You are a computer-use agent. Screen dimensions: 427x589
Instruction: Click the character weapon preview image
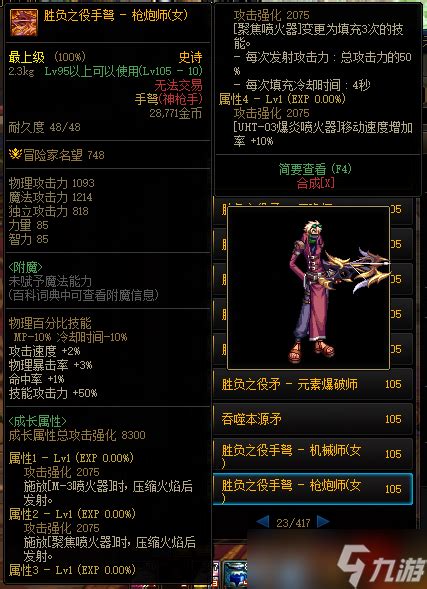(x=309, y=288)
